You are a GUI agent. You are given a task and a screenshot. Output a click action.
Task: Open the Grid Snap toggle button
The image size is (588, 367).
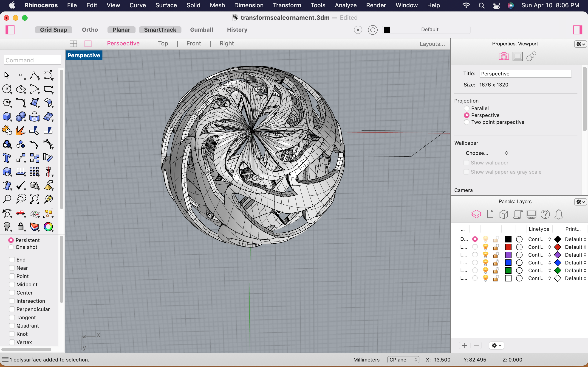tap(54, 30)
